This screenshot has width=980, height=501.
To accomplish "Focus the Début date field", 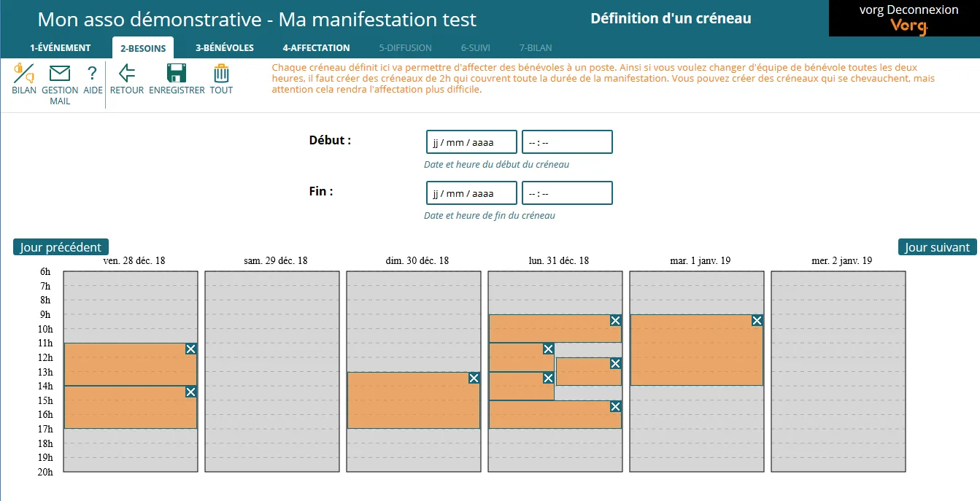I will (471, 142).
